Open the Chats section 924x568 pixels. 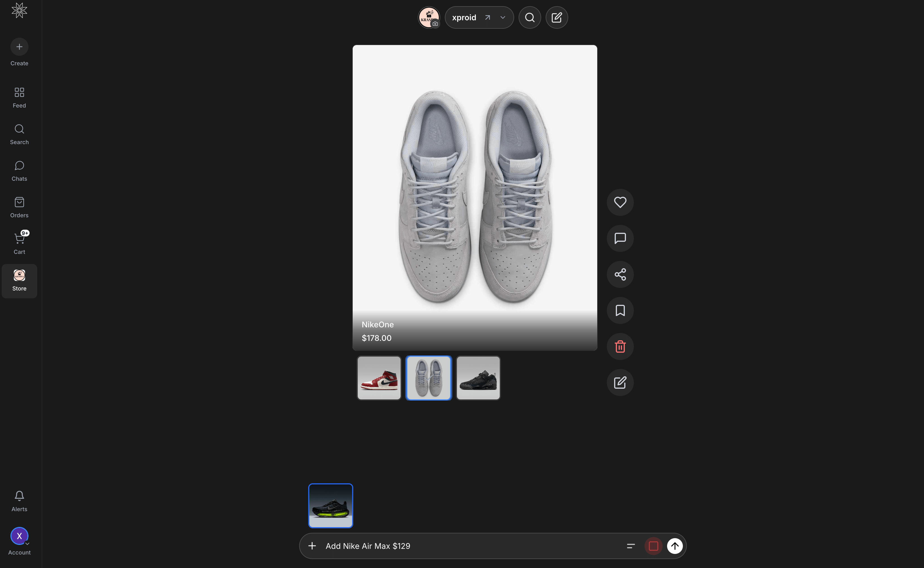(19, 171)
